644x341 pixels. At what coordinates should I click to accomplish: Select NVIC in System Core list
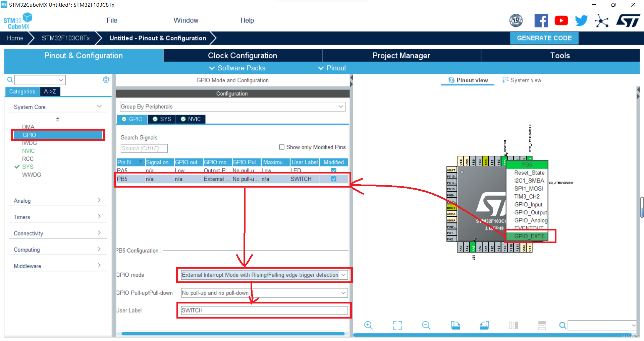29,151
